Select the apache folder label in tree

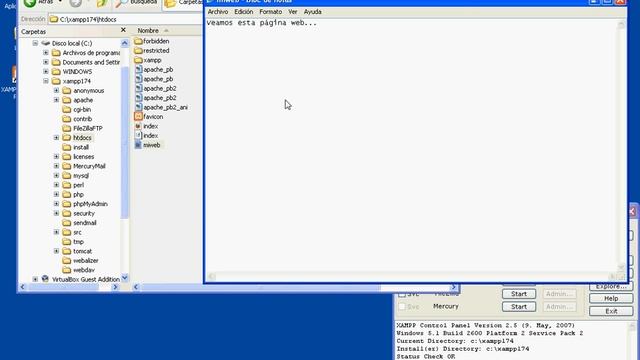[83, 100]
